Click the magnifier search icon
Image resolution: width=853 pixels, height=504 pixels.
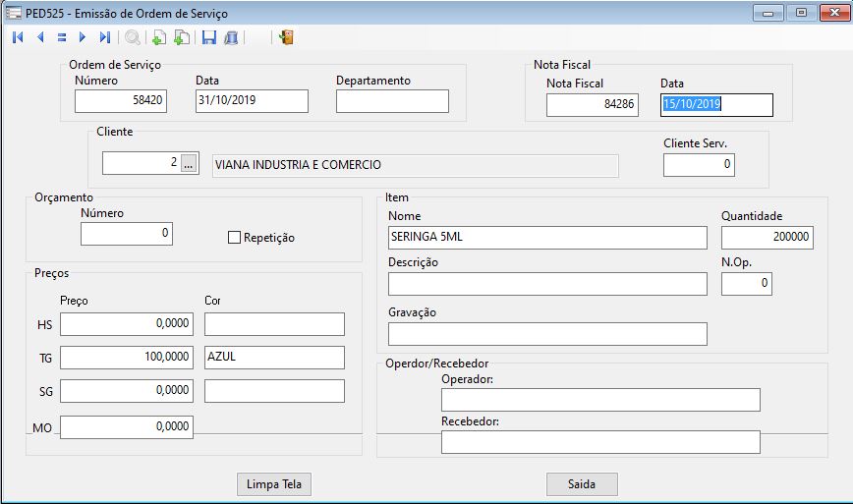click(x=132, y=37)
